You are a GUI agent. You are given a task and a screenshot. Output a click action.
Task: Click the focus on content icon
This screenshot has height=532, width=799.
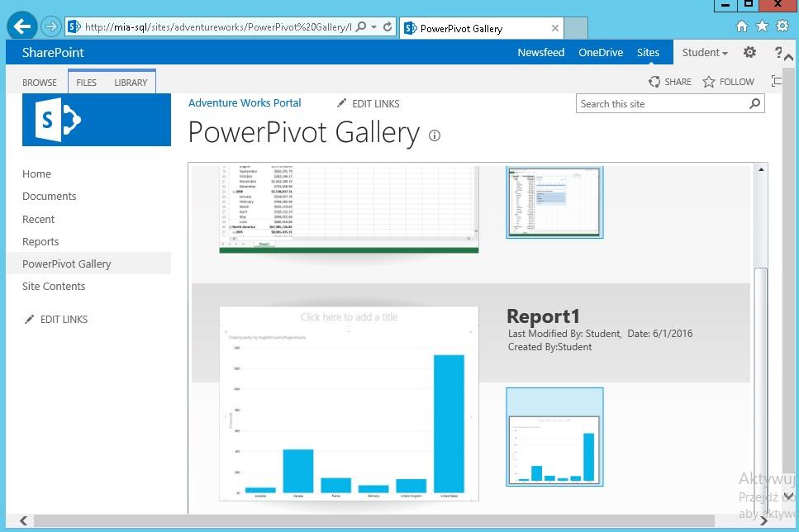click(x=776, y=81)
